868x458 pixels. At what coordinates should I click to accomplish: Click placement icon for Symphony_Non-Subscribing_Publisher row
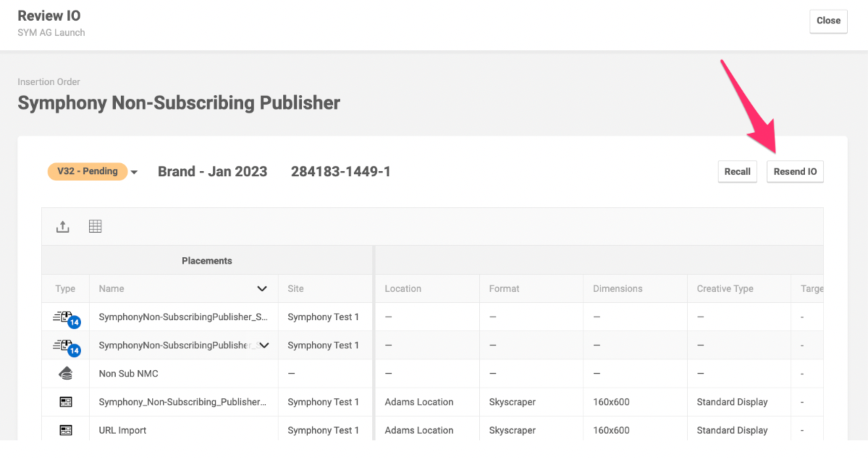[x=66, y=402]
